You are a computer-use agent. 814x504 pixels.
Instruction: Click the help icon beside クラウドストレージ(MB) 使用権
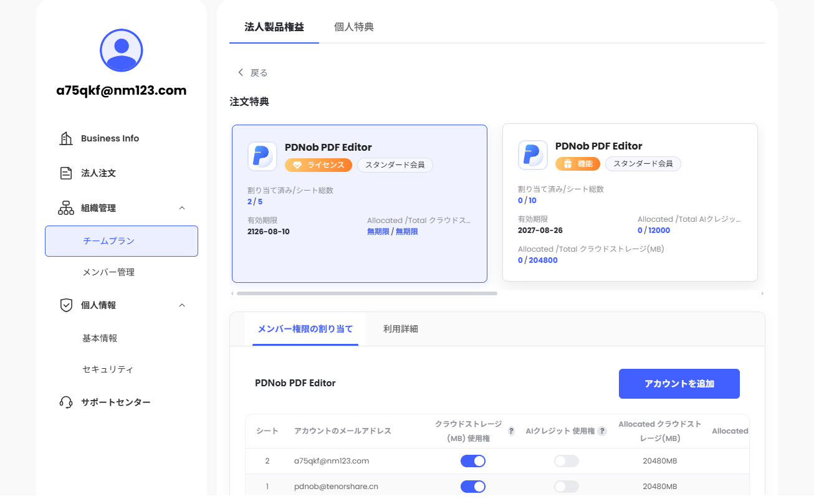click(x=511, y=431)
